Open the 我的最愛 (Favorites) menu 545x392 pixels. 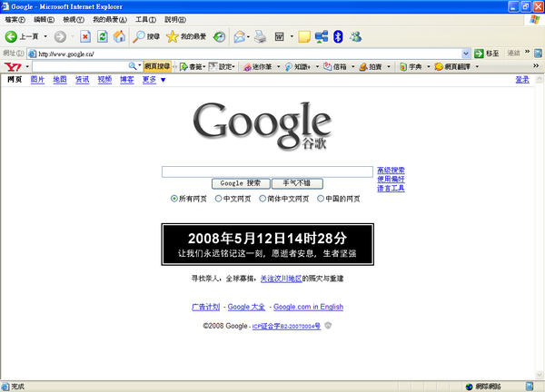click(x=110, y=20)
